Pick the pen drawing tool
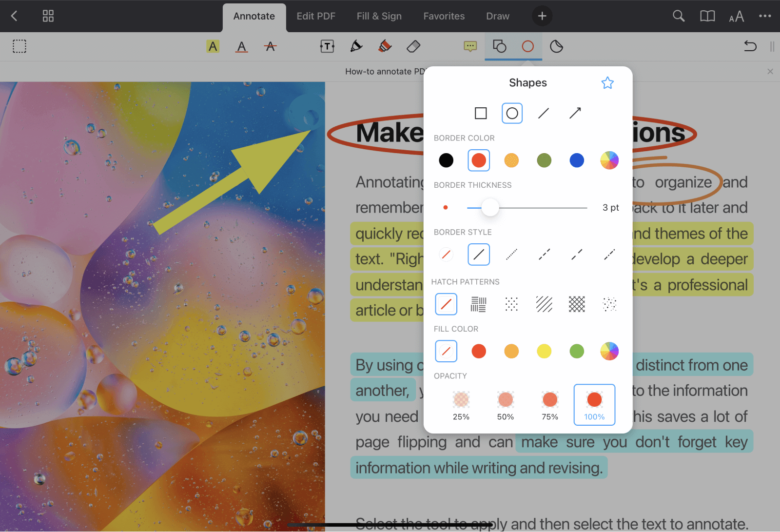 click(356, 46)
